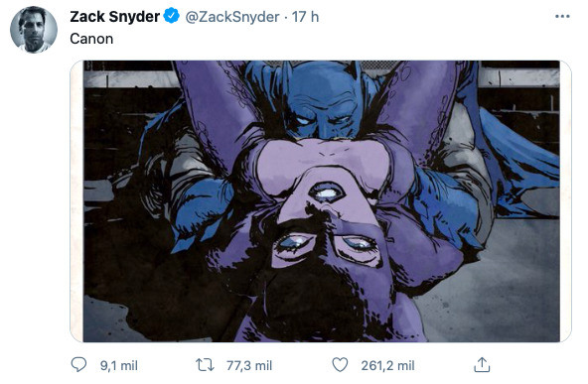Open the three-dot more options menu
This screenshot has width=588, height=384.
562,17
